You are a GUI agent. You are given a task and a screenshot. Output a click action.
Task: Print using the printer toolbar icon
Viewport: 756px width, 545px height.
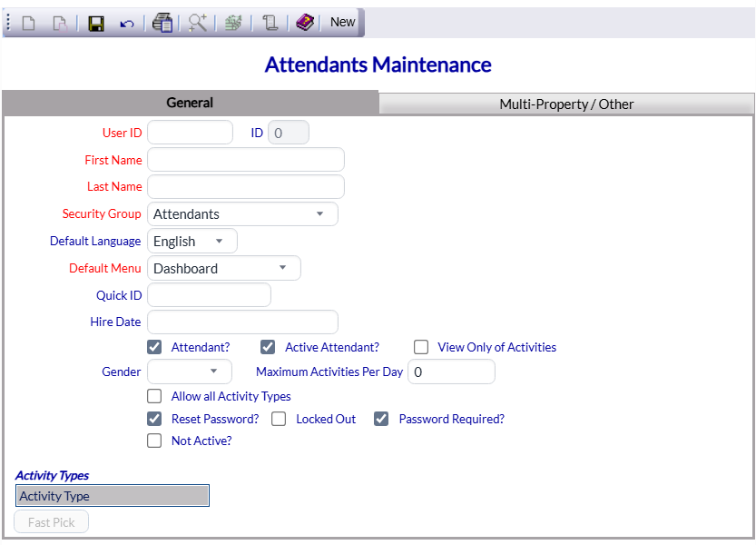tap(162, 23)
